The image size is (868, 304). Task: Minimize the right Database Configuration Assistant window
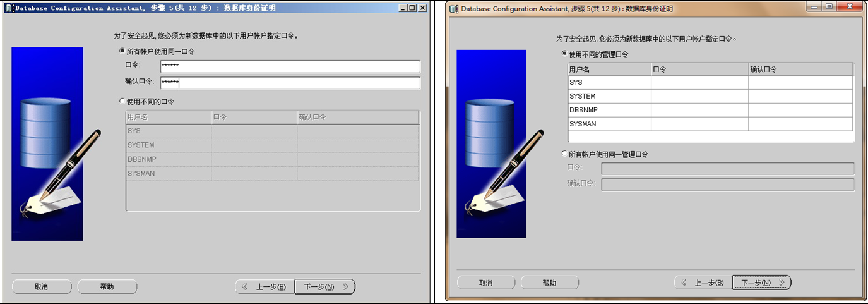coord(815,6)
